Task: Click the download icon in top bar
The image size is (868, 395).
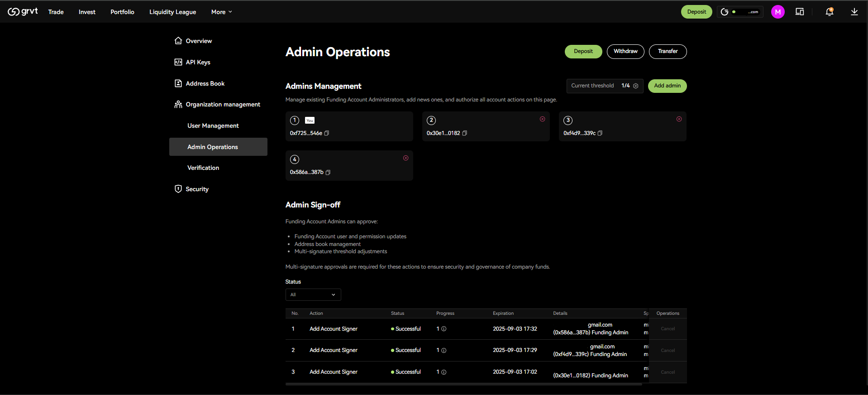Action: (854, 12)
